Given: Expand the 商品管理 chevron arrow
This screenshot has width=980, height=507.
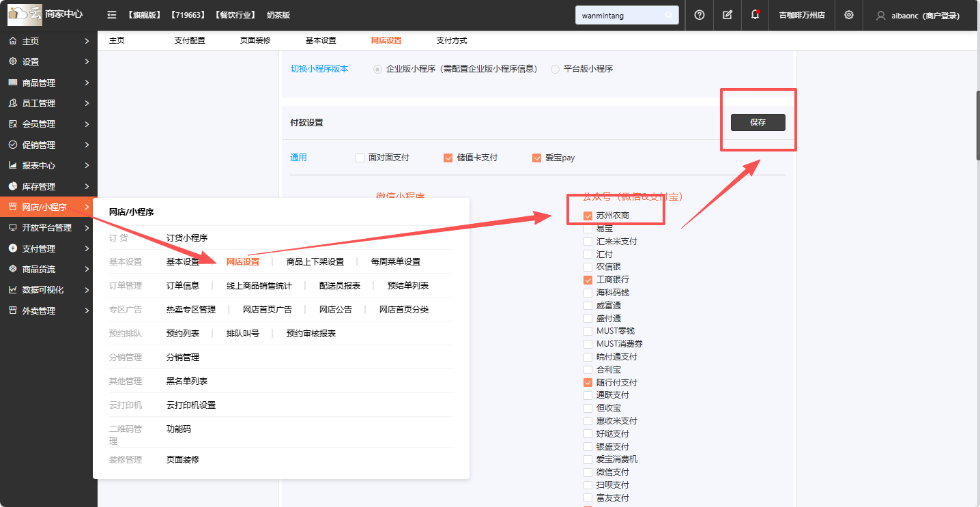Looking at the screenshot, I should click(x=87, y=83).
